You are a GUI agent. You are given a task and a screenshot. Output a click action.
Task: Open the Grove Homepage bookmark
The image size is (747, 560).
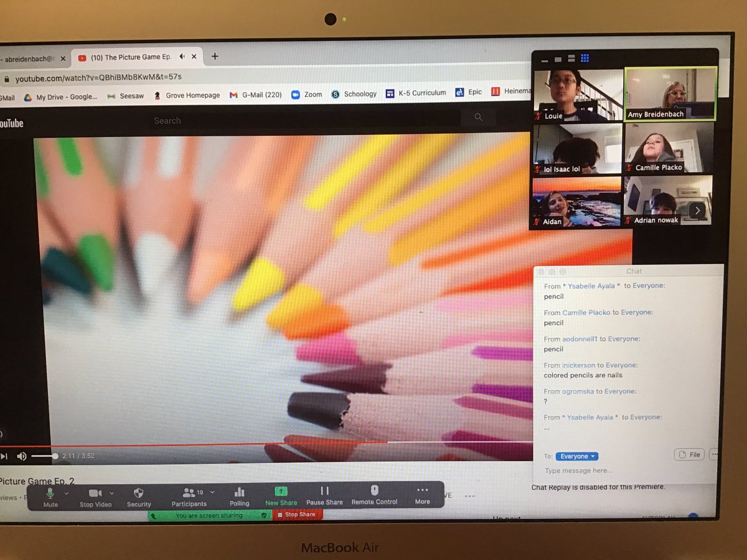187,95
